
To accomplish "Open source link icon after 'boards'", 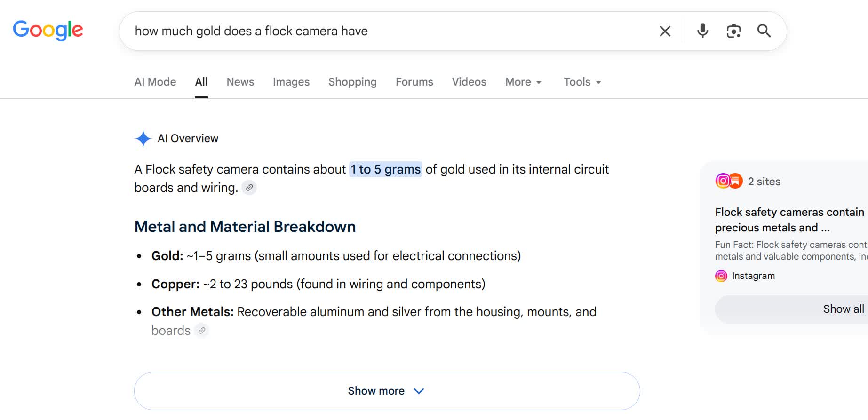I will tap(202, 331).
